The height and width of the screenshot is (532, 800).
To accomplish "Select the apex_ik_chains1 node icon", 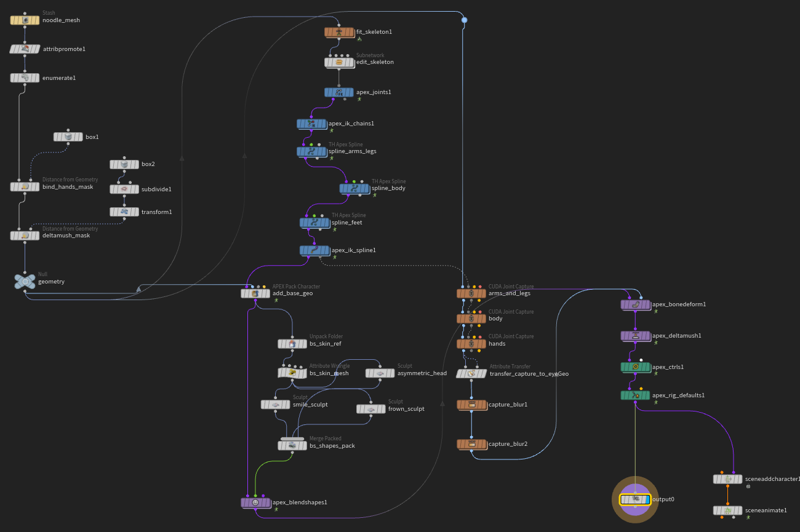I will [311, 124].
